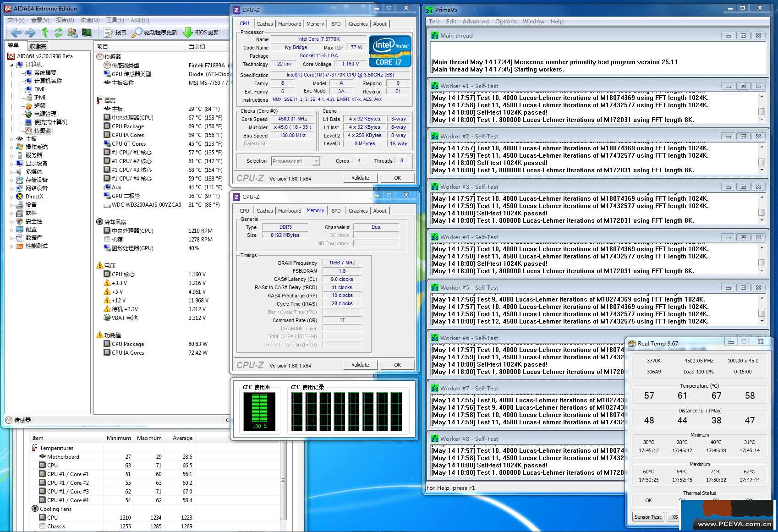Click Worker #1 window scrollbar thumb
Screen dimensions: 778x532
click(x=762, y=111)
